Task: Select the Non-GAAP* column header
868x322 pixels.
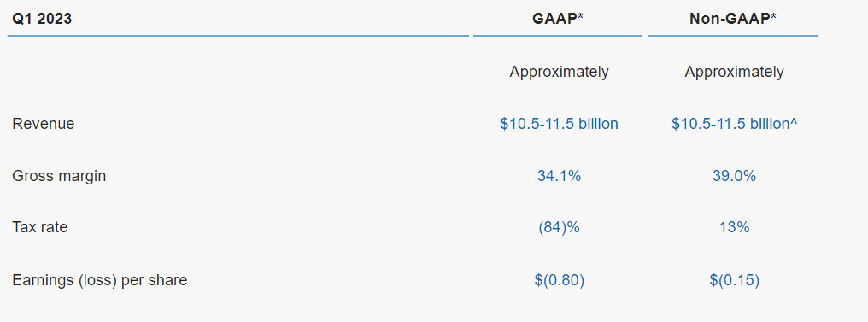Action: (x=733, y=19)
